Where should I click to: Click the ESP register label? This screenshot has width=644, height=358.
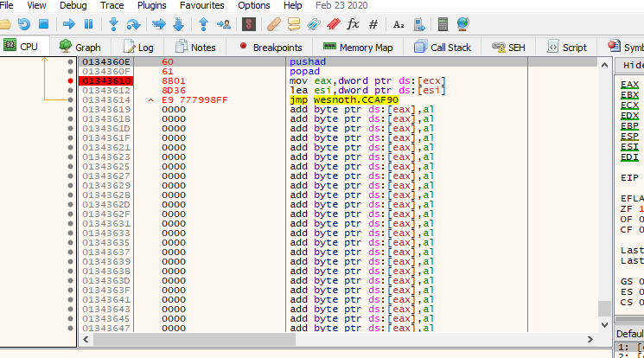[629, 136]
